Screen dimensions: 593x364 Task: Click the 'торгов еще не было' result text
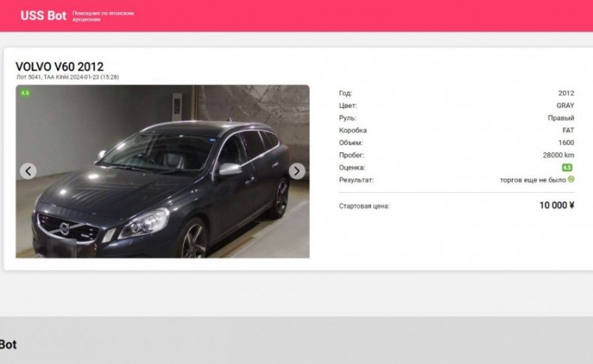coord(533,180)
